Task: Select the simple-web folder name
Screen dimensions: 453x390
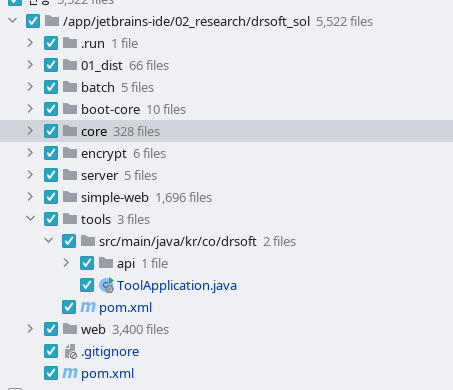Action: (x=115, y=198)
